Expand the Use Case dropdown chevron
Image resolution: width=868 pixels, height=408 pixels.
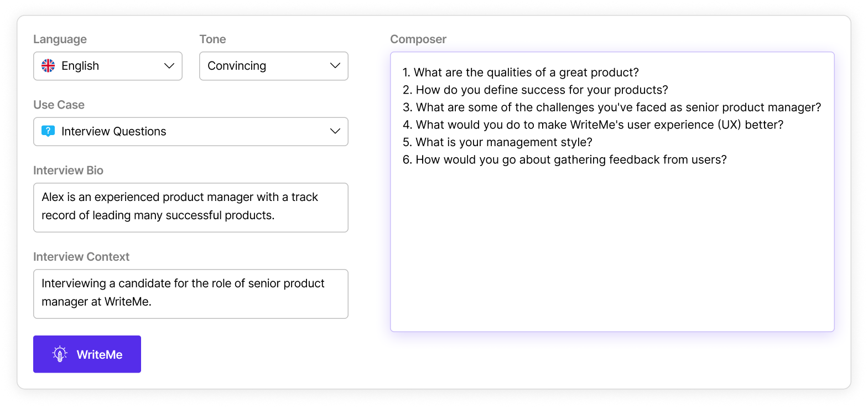[335, 131]
